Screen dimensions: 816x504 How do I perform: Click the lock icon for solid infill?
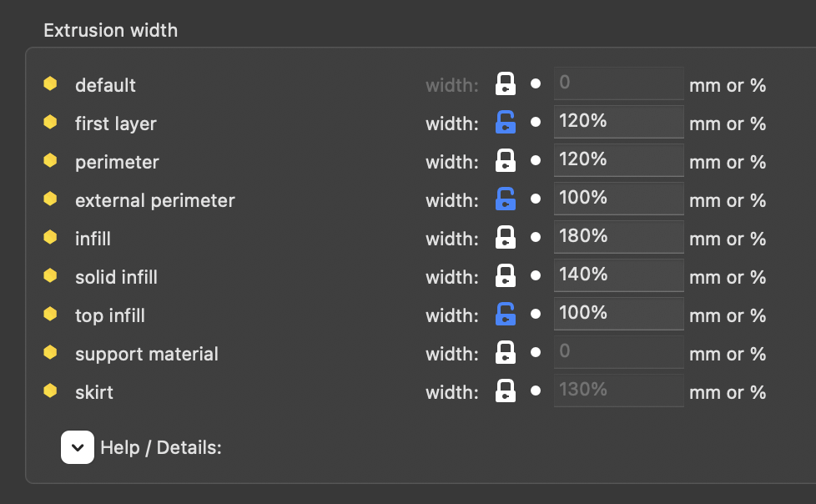point(506,276)
